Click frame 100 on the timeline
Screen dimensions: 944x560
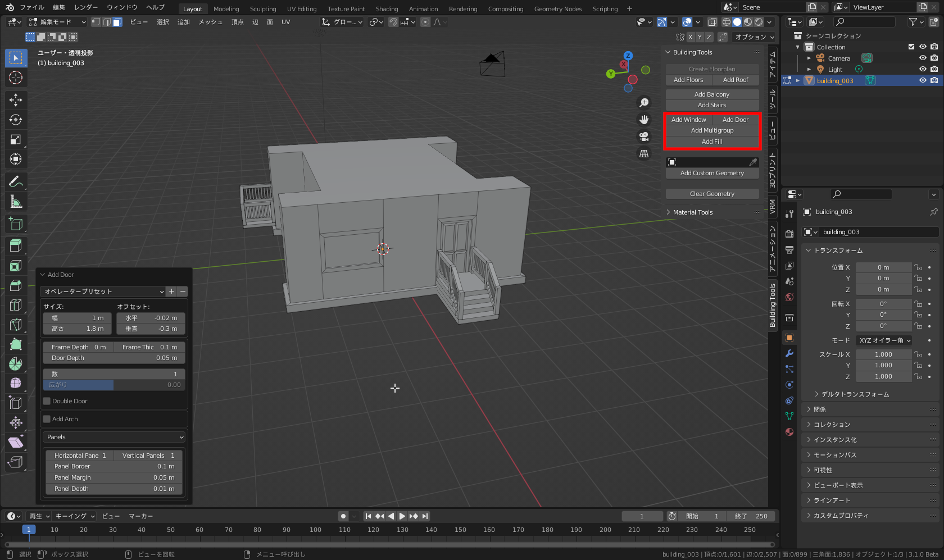coord(315,530)
